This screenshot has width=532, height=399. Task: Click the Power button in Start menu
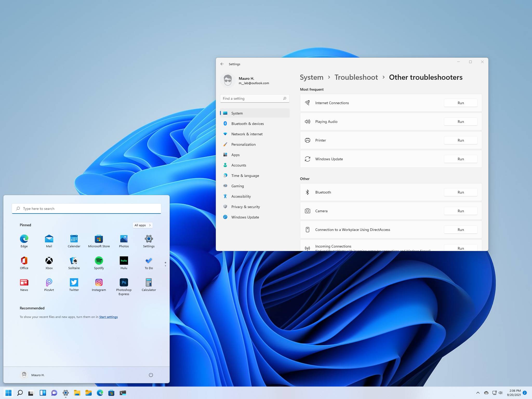[x=151, y=375]
